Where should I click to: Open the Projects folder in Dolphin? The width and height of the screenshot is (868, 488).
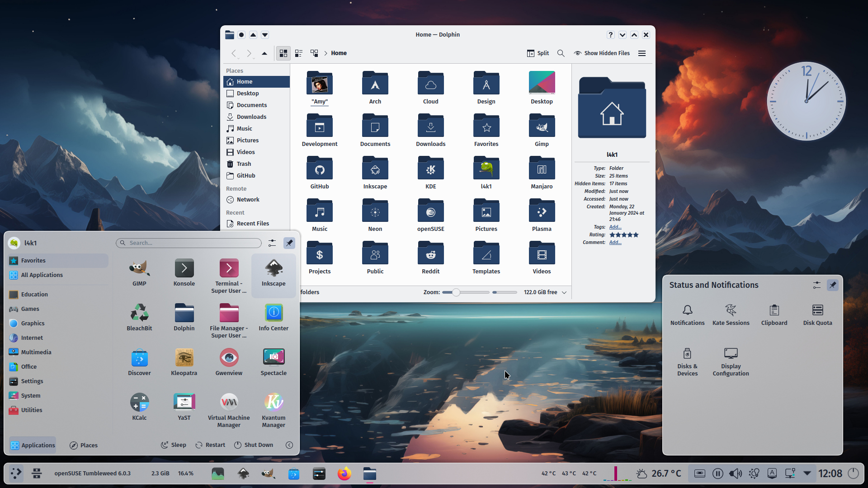(x=320, y=258)
